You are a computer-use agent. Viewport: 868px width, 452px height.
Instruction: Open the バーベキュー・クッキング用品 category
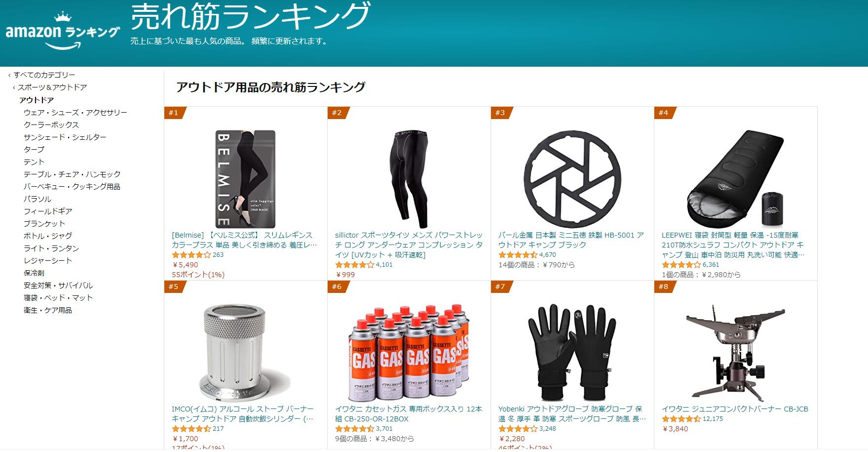[72, 187]
